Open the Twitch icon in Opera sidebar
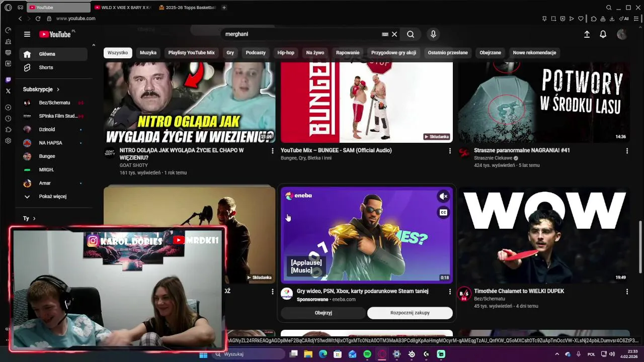The image size is (644, 362). [8, 80]
